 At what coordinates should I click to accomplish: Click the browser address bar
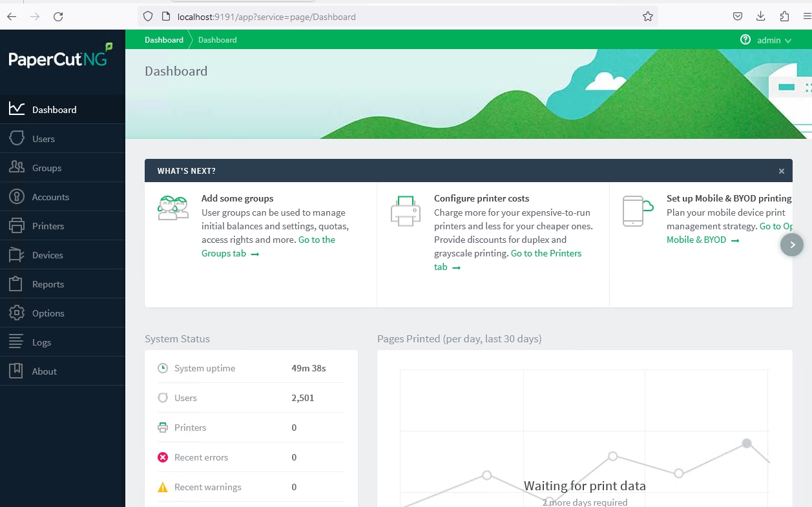pyautogui.click(x=388, y=17)
